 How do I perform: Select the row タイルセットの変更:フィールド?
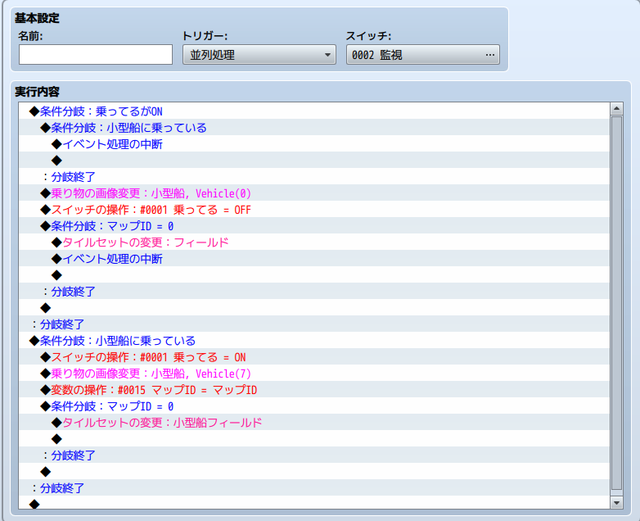tap(314, 242)
